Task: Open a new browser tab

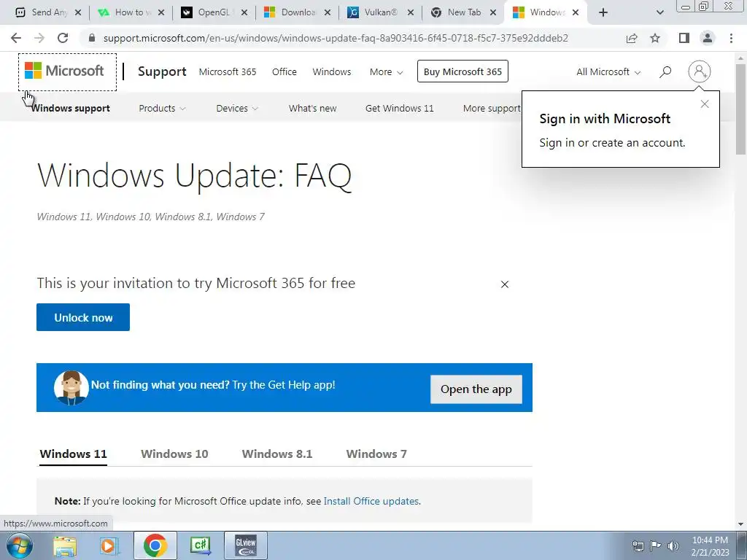Action: [603, 12]
